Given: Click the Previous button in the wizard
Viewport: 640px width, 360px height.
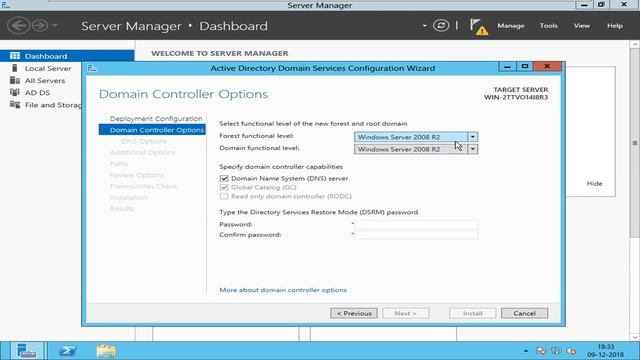Looking at the screenshot, I should (x=354, y=313).
